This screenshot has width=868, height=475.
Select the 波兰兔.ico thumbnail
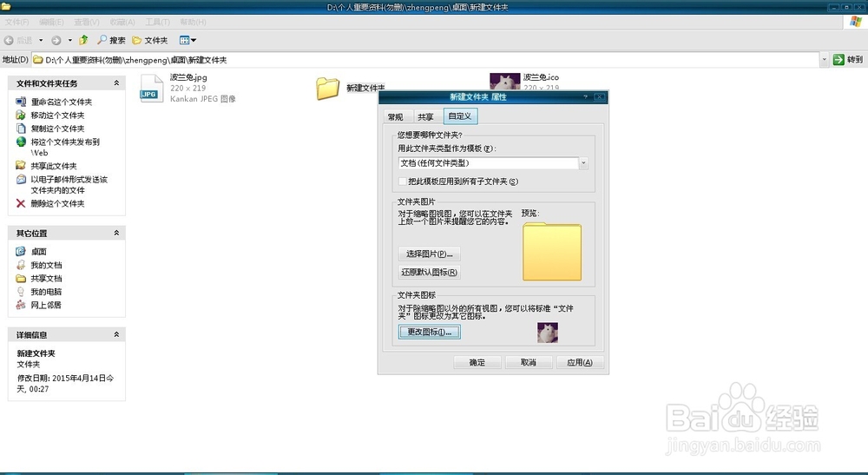(x=505, y=82)
